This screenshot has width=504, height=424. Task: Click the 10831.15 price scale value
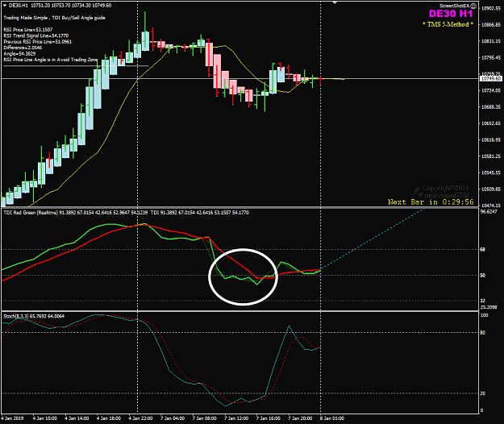tap(490, 41)
